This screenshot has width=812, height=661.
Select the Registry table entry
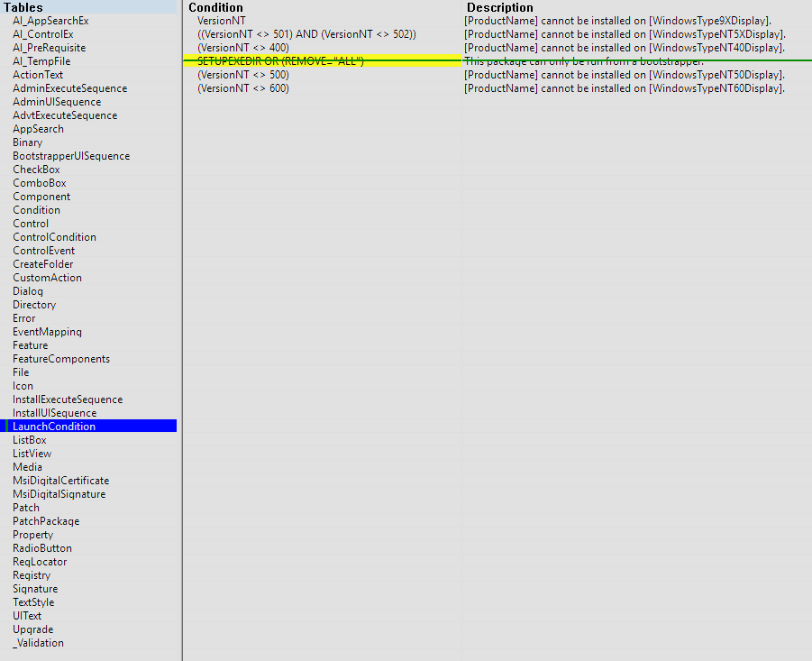coord(32,575)
